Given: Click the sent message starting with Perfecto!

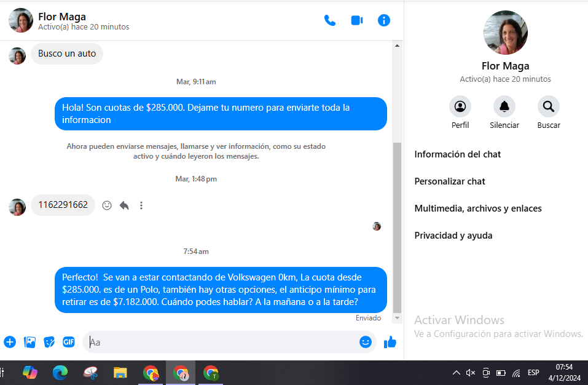Looking at the screenshot, I should coord(221,290).
